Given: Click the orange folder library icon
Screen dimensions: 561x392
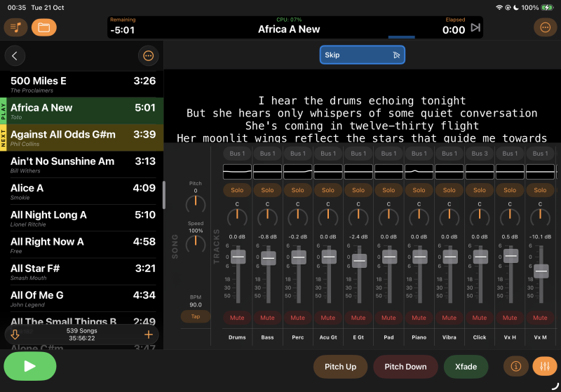Looking at the screenshot, I should point(44,27).
